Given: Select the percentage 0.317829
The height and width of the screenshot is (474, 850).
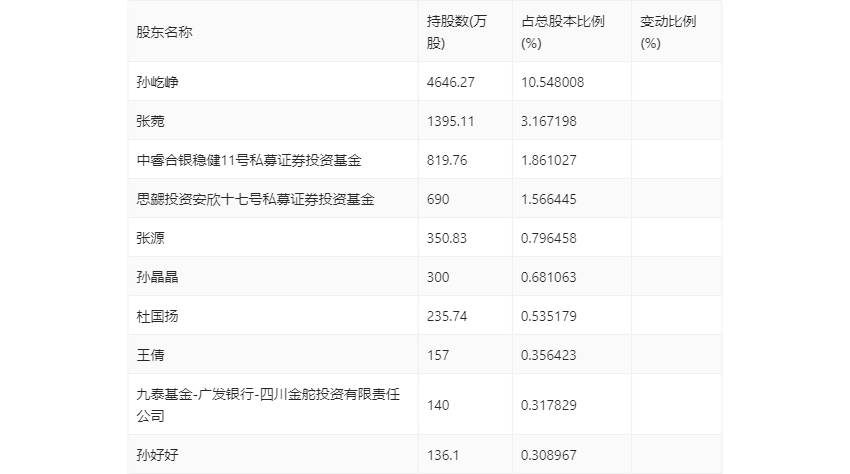Looking at the screenshot, I should 549,405.
